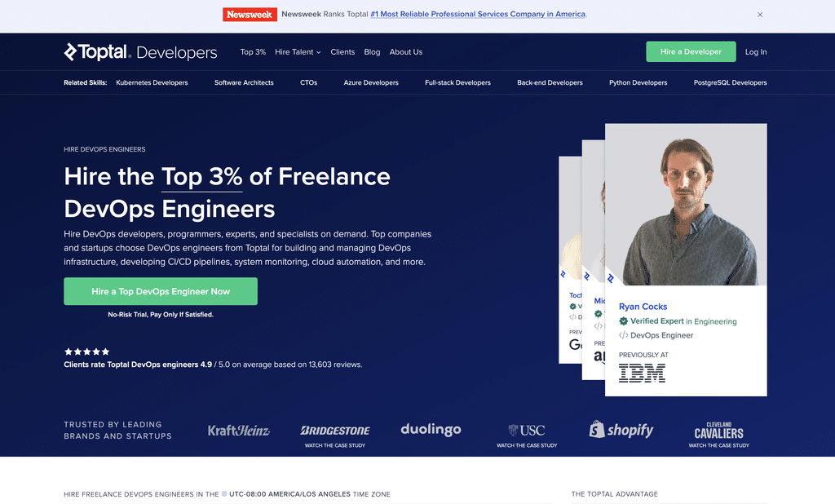Select the middle stacked developer card
This screenshot has height=504, width=835.
[x=594, y=261]
